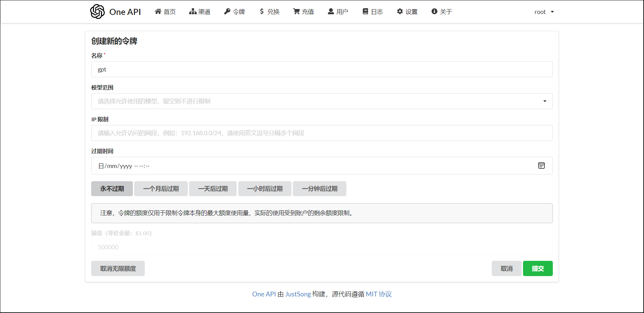Click the info icon for 关于
This screenshot has width=644, height=313.
pyautogui.click(x=434, y=12)
